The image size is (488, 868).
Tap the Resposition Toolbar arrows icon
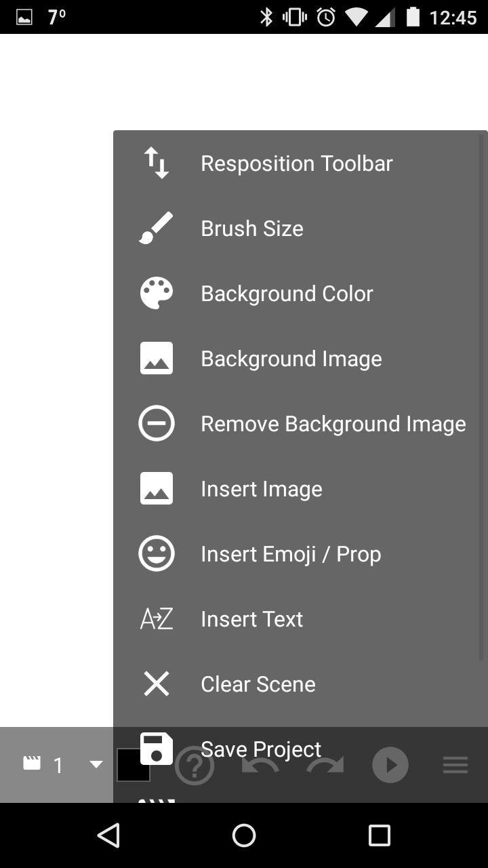pyautogui.click(x=156, y=163)
